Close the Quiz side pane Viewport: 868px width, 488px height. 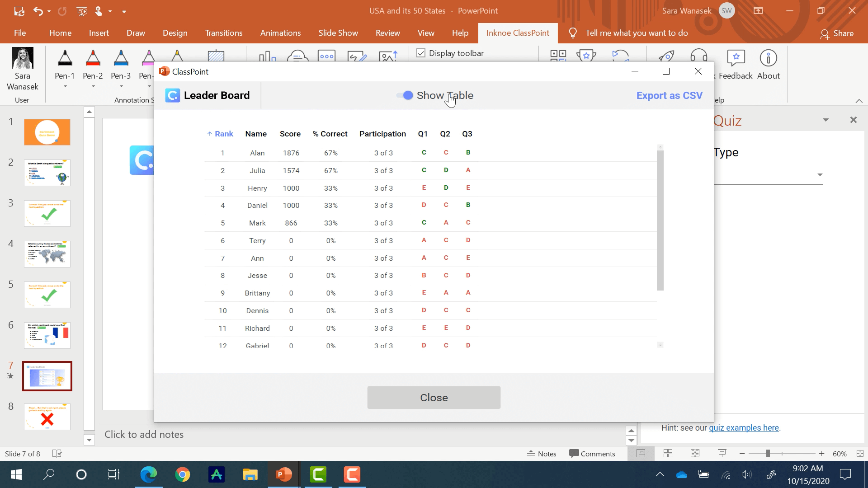coord(854,120)
